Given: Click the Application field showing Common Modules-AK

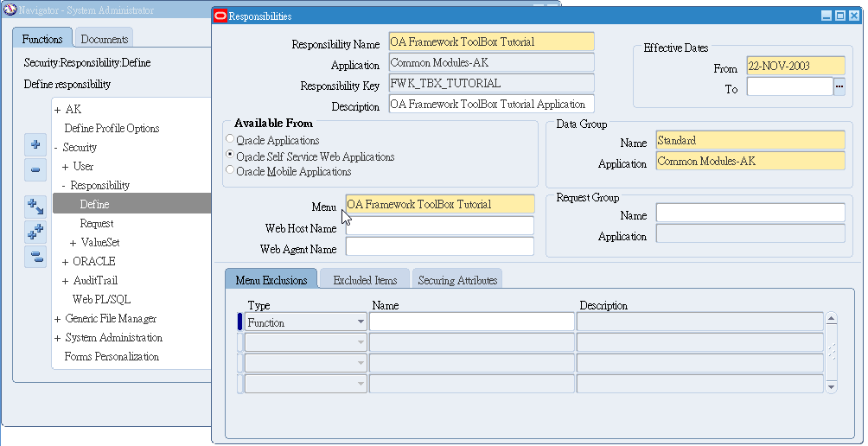Looking at the screenshot, I should pyautogui.click(x=492, y=62).
